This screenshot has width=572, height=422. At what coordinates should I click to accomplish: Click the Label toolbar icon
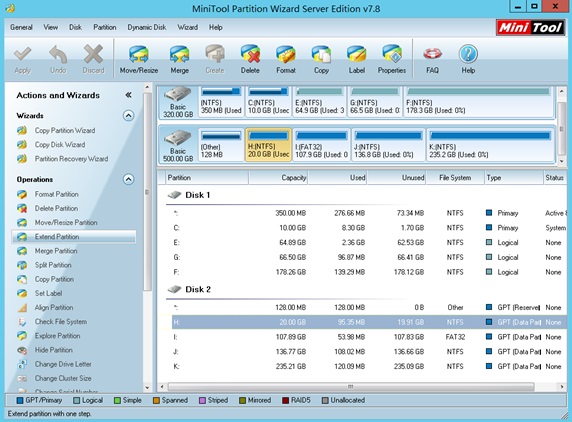pos(356,60)
